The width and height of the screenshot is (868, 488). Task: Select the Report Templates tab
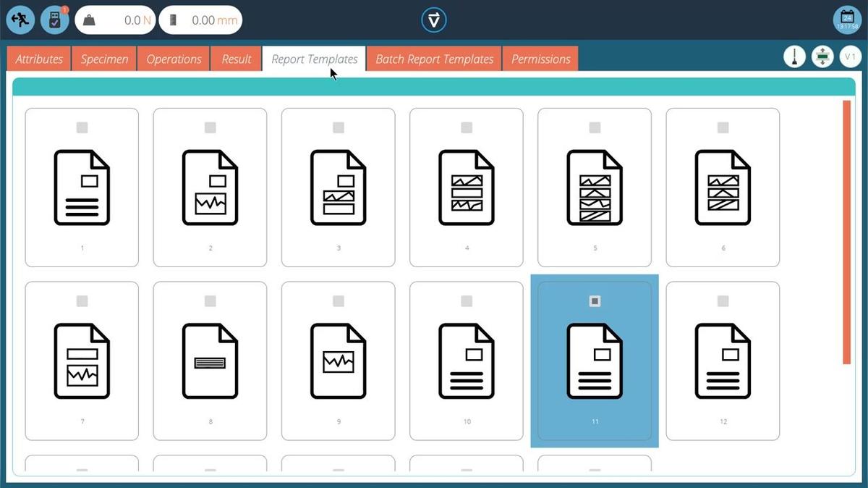[315, 59]
